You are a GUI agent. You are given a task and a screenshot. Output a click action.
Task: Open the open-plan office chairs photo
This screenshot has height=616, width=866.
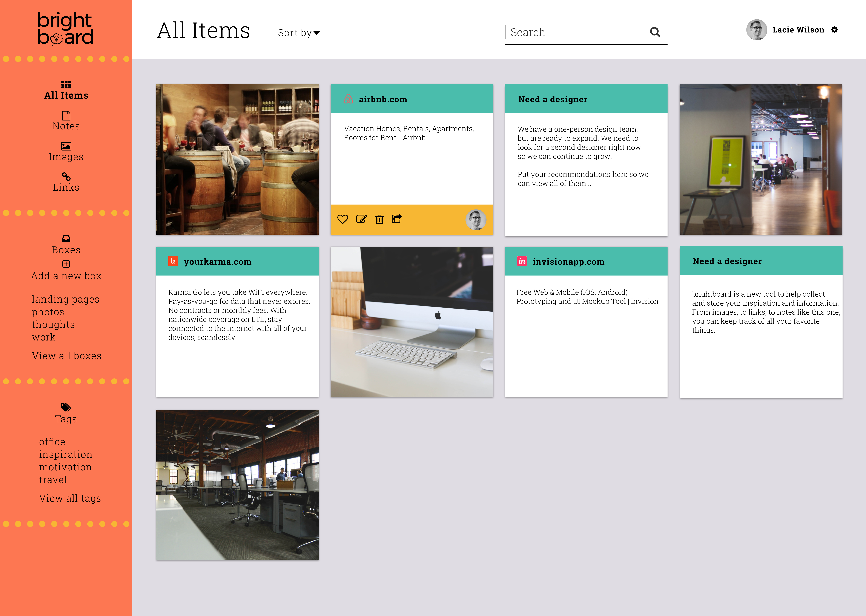[x=237, y=485]
